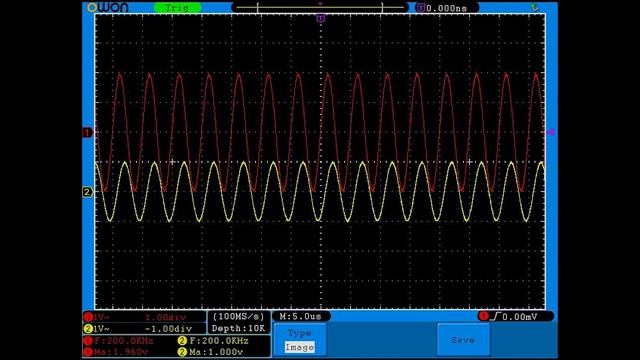Click the horizontal trigger time 0.000ns readout

coord(447,8)
